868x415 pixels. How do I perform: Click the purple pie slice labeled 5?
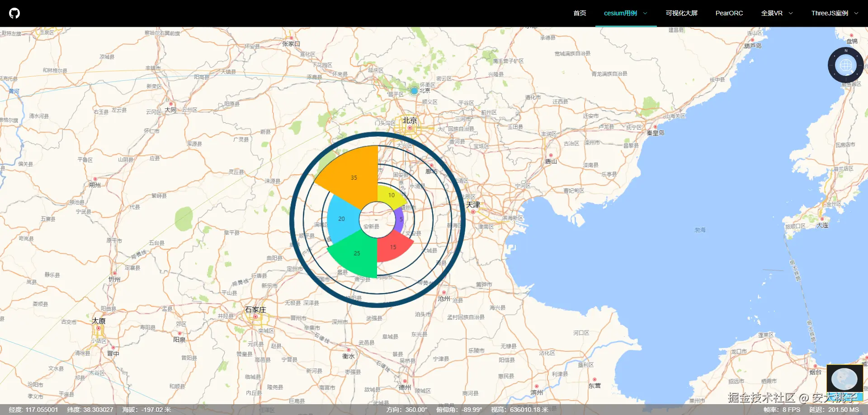[400, 220]
